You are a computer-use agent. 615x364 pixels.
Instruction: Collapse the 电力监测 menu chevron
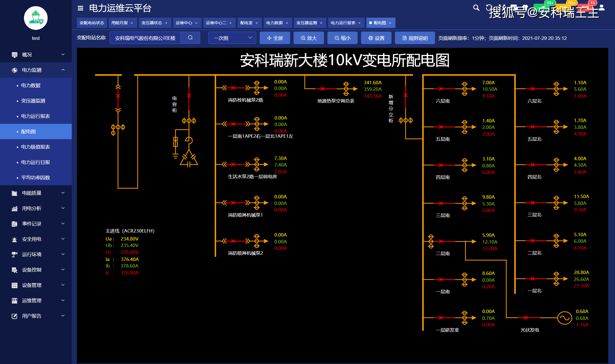[63, 70]
